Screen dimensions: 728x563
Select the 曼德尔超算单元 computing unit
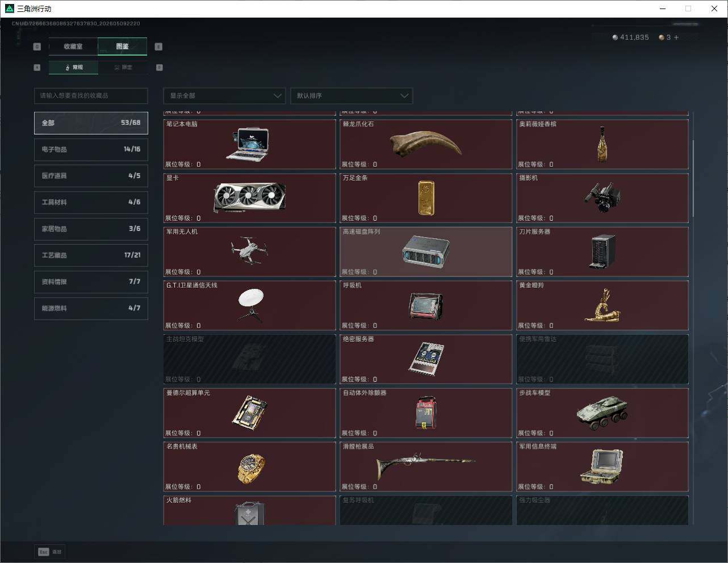pos(250,413)
